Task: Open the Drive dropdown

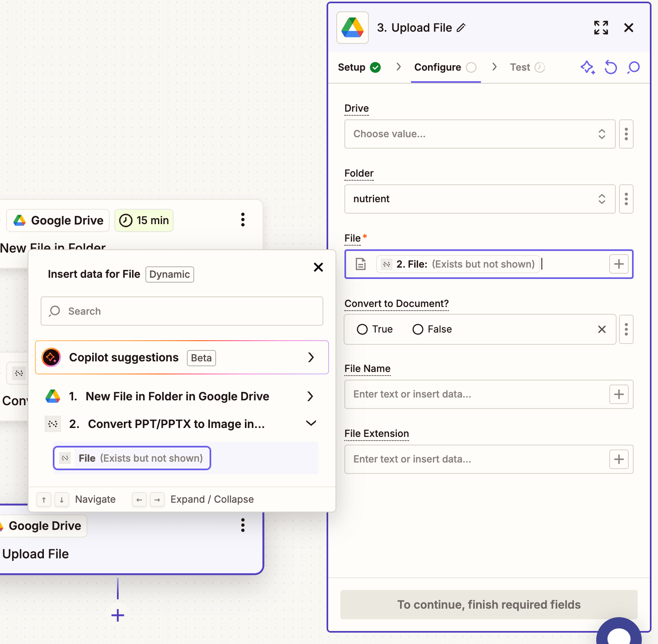Action: (x=479, y=134)
